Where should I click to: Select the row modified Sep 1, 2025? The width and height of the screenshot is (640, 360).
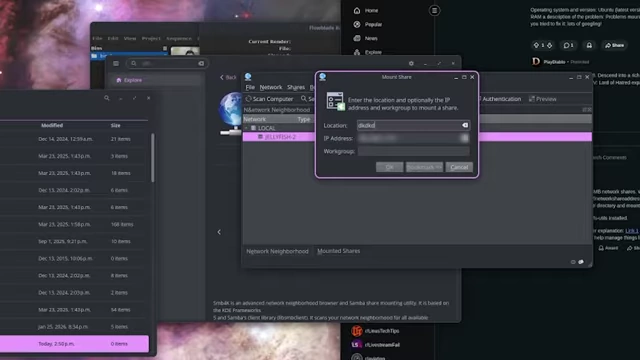(x=74, y=242)
